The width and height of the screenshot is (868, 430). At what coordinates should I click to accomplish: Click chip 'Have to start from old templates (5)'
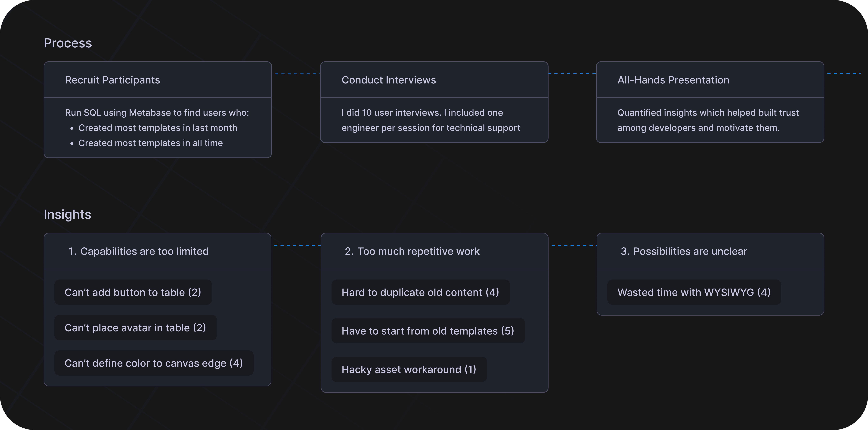(x=428, y=331)
